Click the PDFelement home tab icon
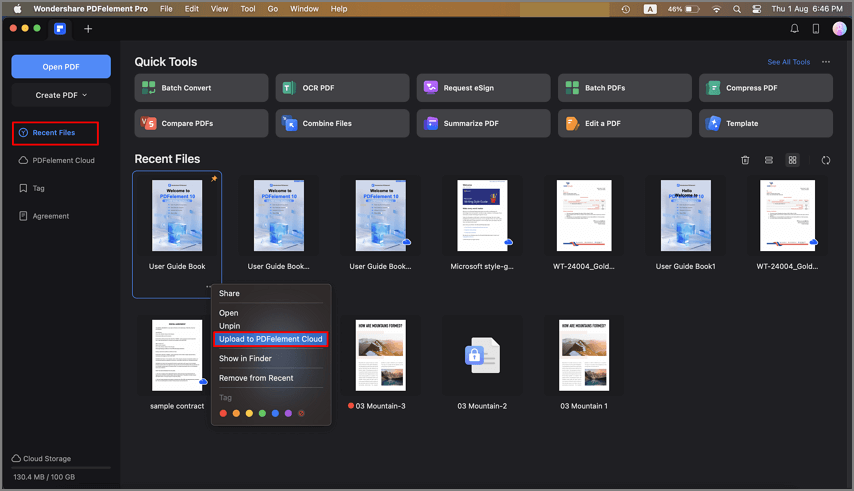The width and height of the screenshot is (854, 491). click(x=60, y=29)
